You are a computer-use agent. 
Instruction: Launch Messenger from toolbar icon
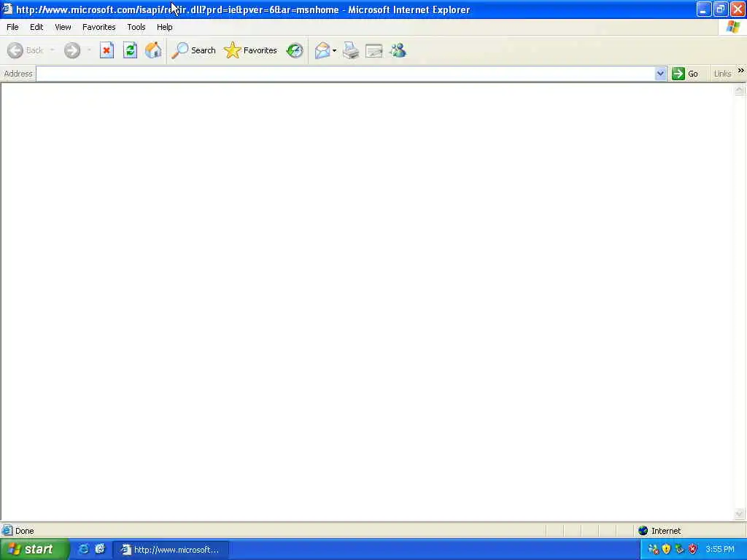[x=398, y=50]
